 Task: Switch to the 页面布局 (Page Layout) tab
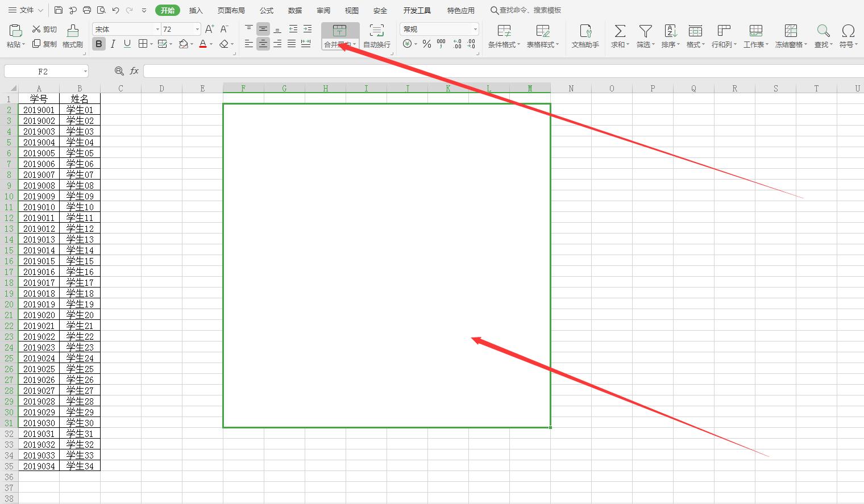pos(231,10)
